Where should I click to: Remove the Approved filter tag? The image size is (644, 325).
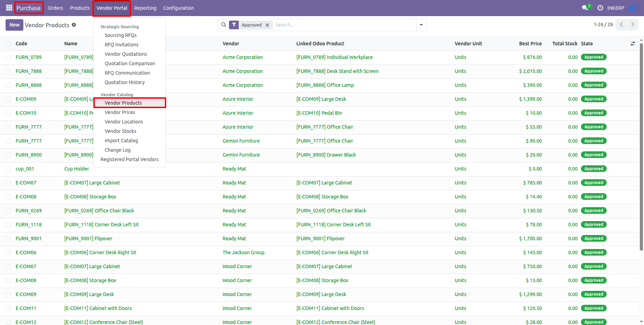(x=267, y=25)
